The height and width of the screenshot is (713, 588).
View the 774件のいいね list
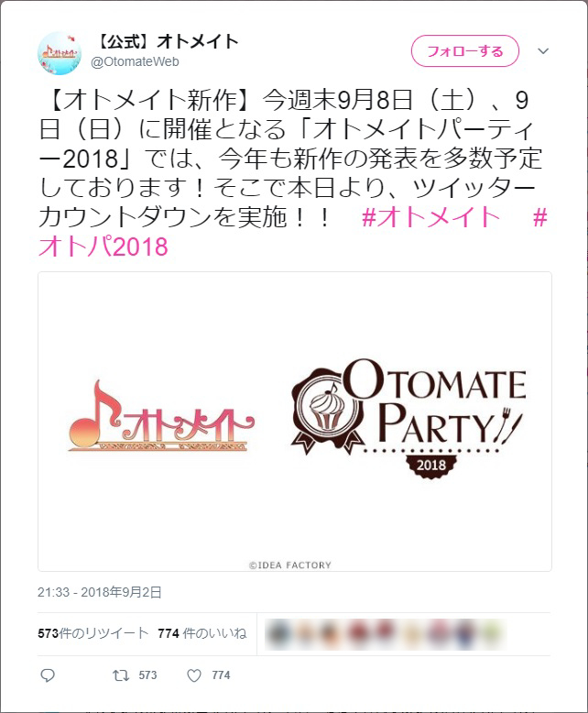(202, 633)
